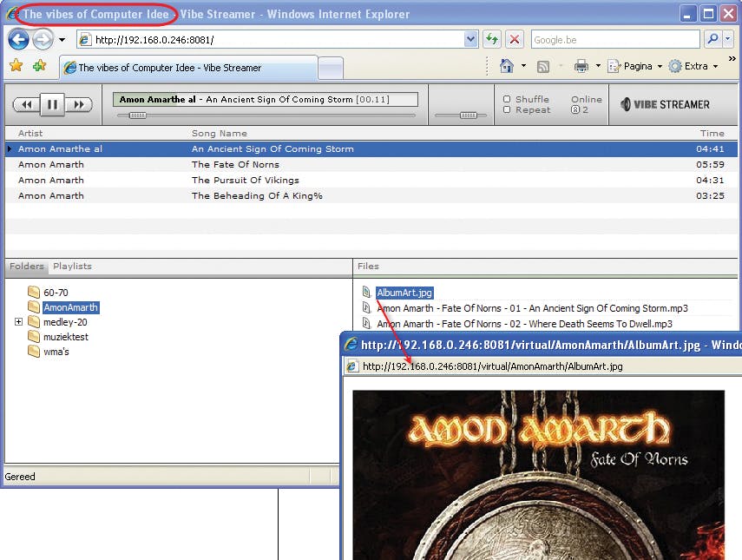This screenshot has width=742, height=560.
Task: Click inside the Google.be search box
Action: pos(615,40)
